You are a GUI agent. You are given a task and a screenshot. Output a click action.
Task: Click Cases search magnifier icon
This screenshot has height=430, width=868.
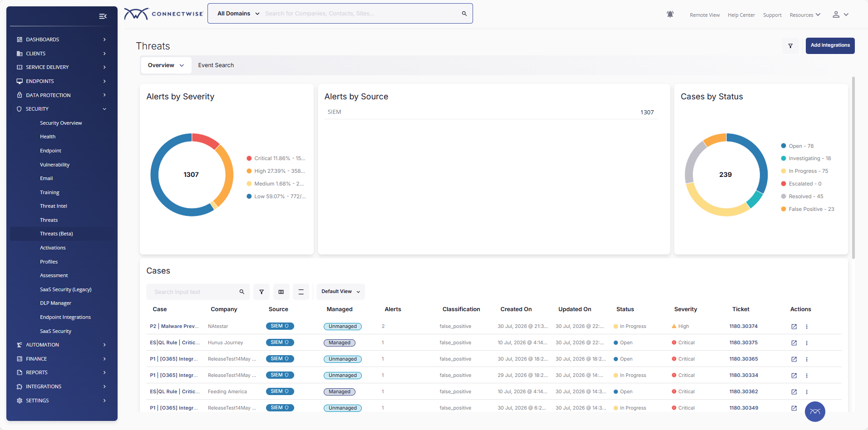pyautogui.click(x=242, y=292)
